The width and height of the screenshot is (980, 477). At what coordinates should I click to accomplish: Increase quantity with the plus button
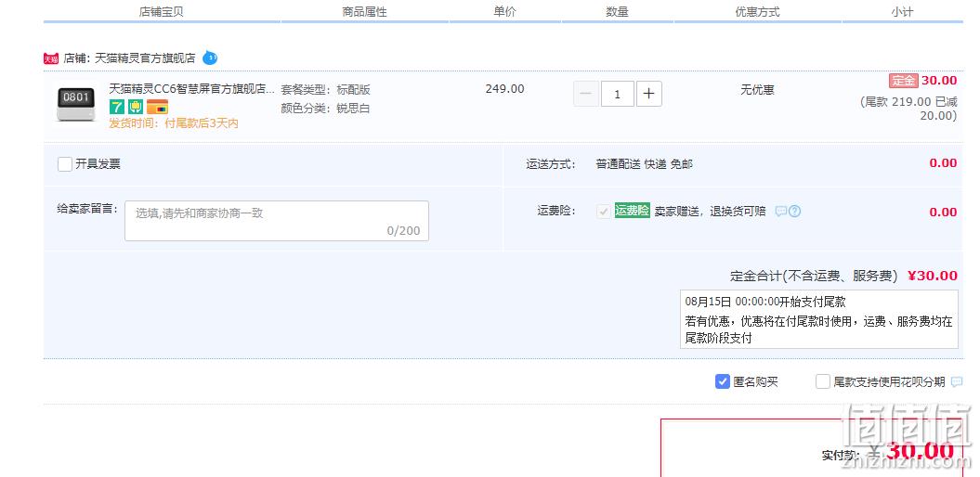tap(648, 94)
